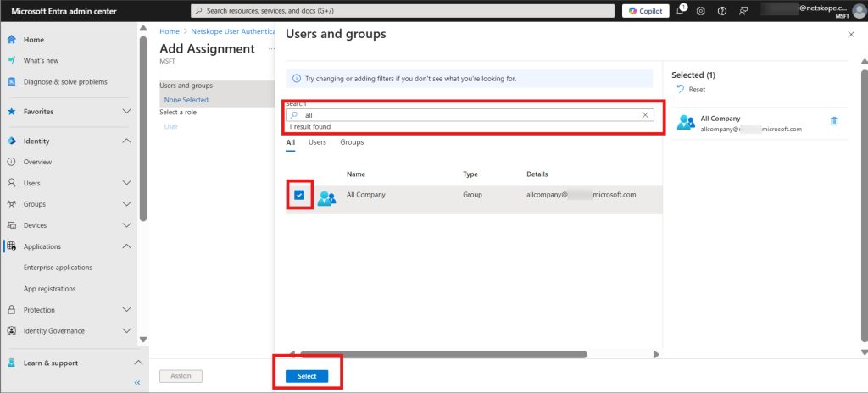Click the search bar for resources and docs

[x=403, y=11]
